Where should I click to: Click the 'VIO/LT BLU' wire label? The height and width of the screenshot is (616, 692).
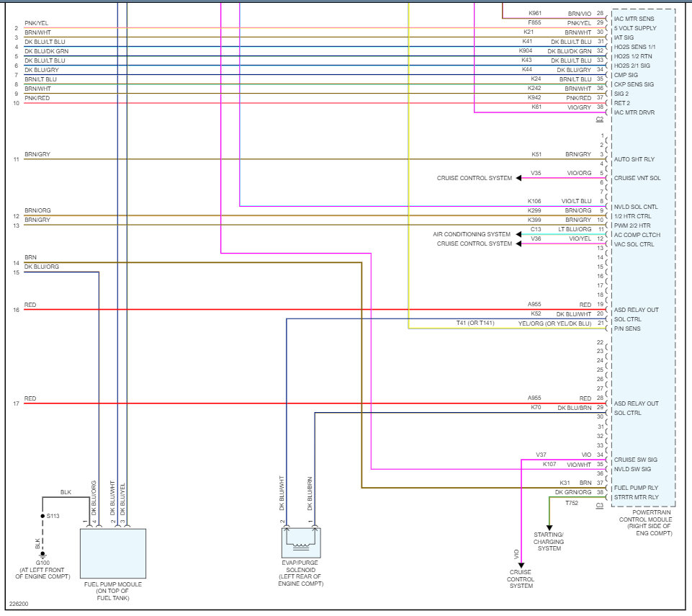click(x=576, y=201)
